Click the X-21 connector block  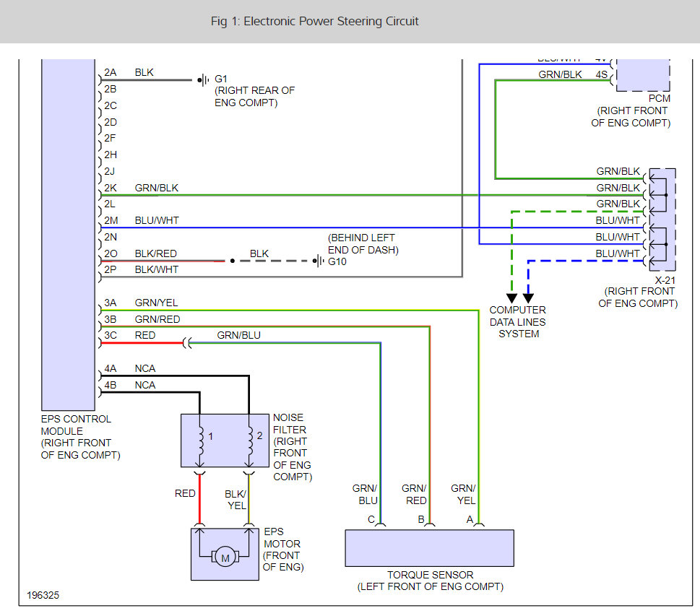point(662,220)
